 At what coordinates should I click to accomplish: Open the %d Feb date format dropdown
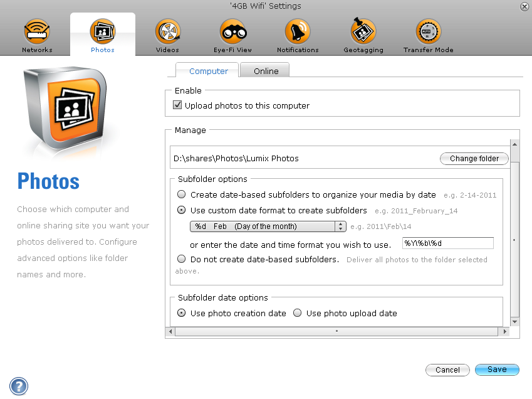[268, 226]
